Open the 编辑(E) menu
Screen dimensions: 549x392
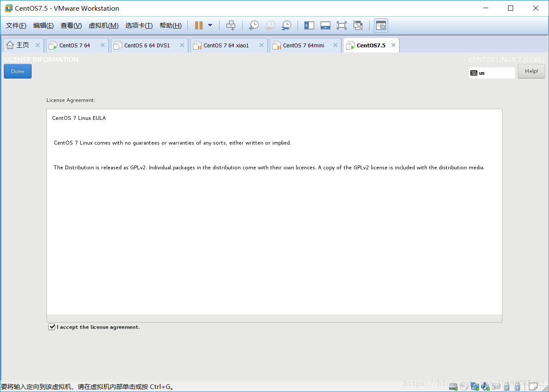[44, 26]
